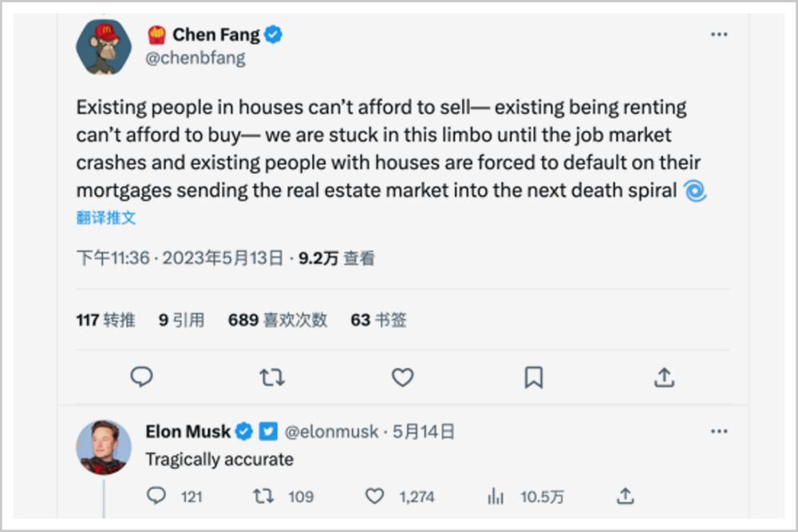Open reply on Chen Fang's tweet
This screenshot has width=798, height=532.
tap(141, 377)
